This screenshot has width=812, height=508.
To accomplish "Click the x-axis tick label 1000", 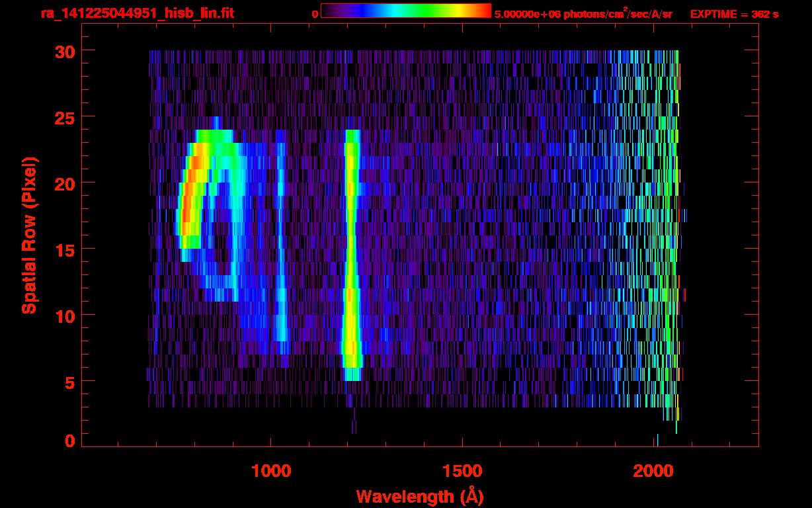I will tap(271, 471).
